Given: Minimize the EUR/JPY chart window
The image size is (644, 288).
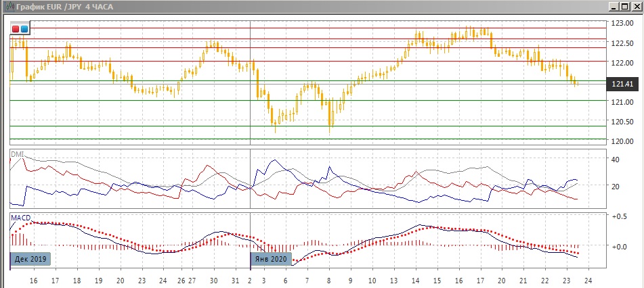Looking at the screenshot, I should [x=614, y=6].
